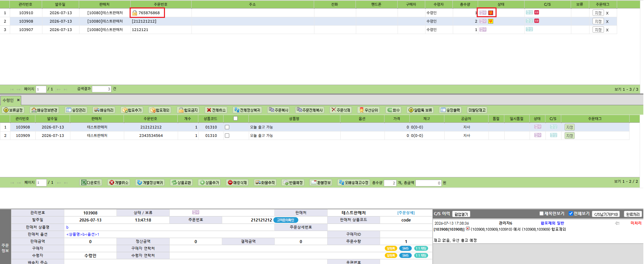Click 합포추가 add combined packing
644x264 pixels.
(132, 110)
